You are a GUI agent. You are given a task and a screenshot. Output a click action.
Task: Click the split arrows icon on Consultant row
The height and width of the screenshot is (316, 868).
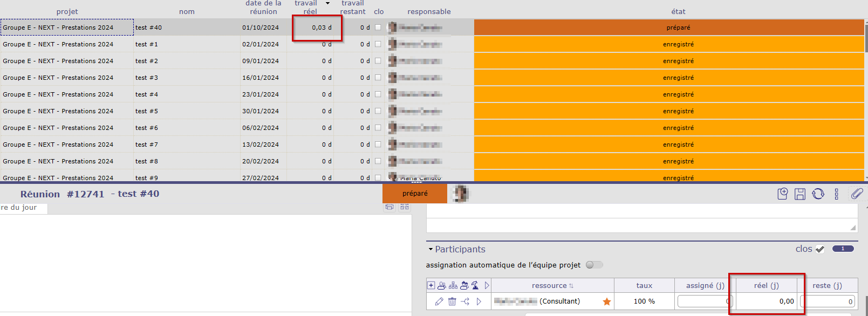[x=465, y=301]
